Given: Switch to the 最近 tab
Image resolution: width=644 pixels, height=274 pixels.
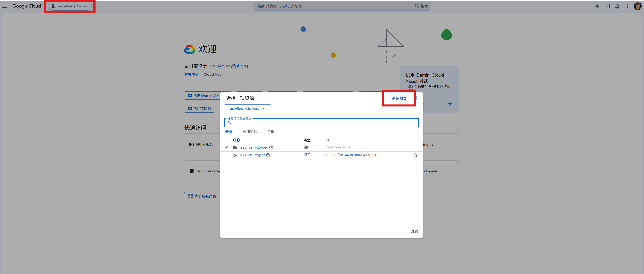Looking at the screenshot, I should (229, 132).
